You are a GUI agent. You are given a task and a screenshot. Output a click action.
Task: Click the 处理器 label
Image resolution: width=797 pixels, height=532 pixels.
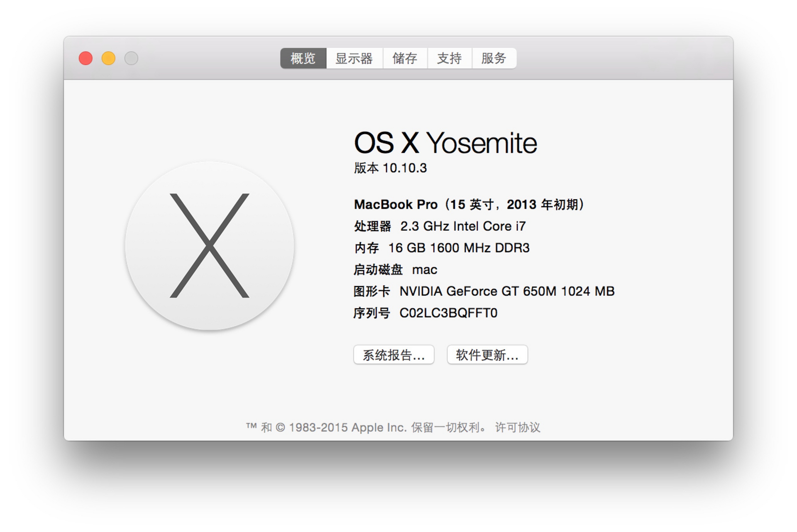[x=372, y=226]
